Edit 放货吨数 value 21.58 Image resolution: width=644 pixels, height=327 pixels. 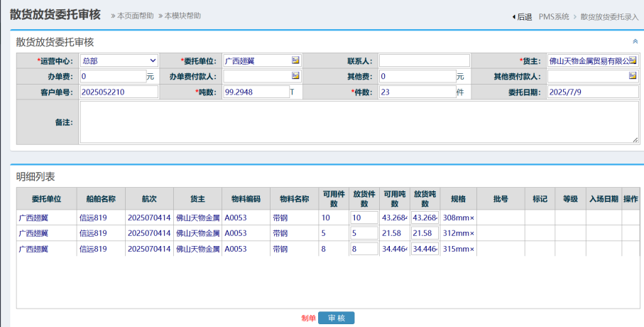(x=425, y=233)
